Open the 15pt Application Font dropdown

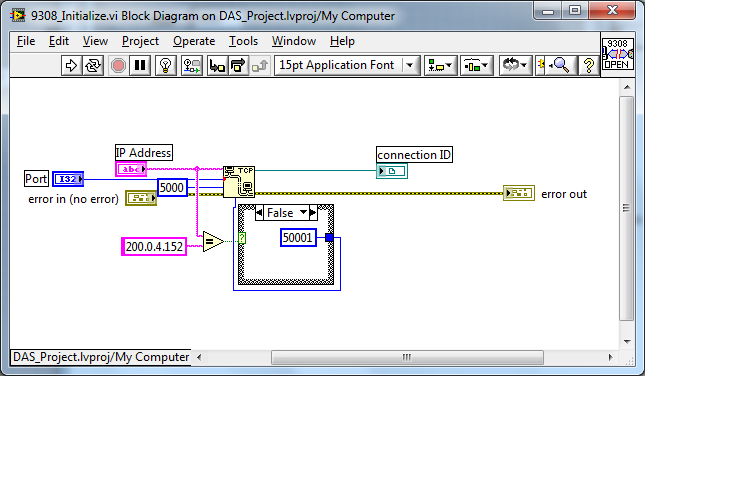click(x=346, y=65)
